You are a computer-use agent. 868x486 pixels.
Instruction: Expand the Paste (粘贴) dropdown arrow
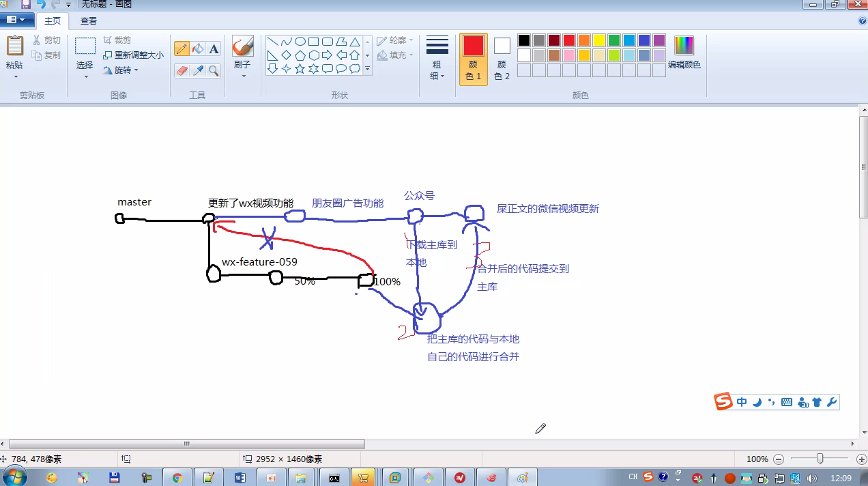coord(14,76)
